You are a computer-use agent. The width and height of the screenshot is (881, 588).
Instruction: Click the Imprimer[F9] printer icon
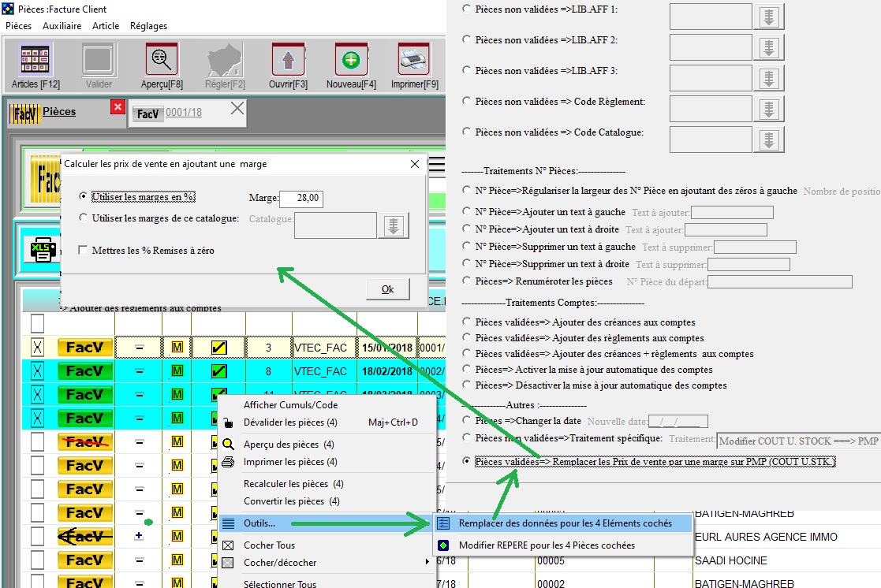[414, 60]
